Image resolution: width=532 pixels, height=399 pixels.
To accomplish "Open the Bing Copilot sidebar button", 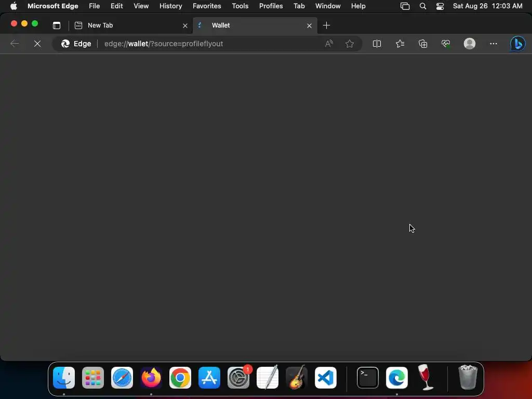I will coord(518,44).
